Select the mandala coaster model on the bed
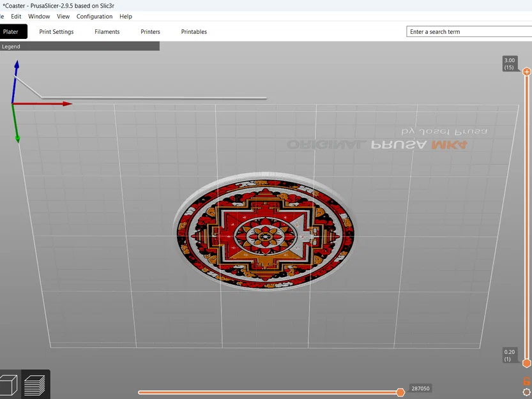This screenshot has height=399, width=532. 265,231
